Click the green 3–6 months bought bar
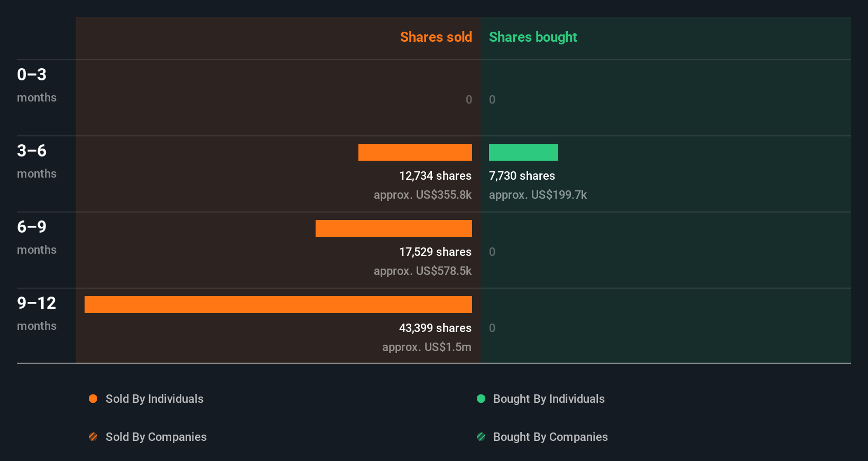This screenshot has height=461, width=868. 523,152
